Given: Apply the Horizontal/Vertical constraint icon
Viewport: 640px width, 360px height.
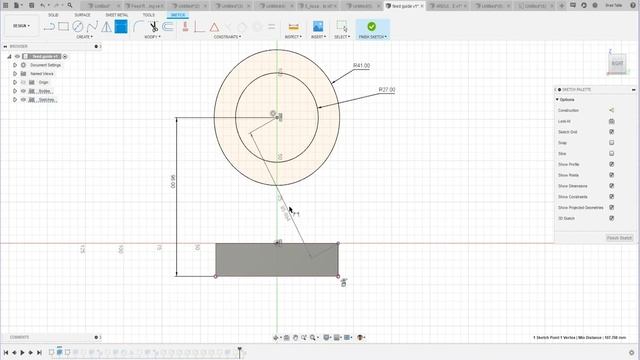Looking at the screenshot, I should click(185, 27).
